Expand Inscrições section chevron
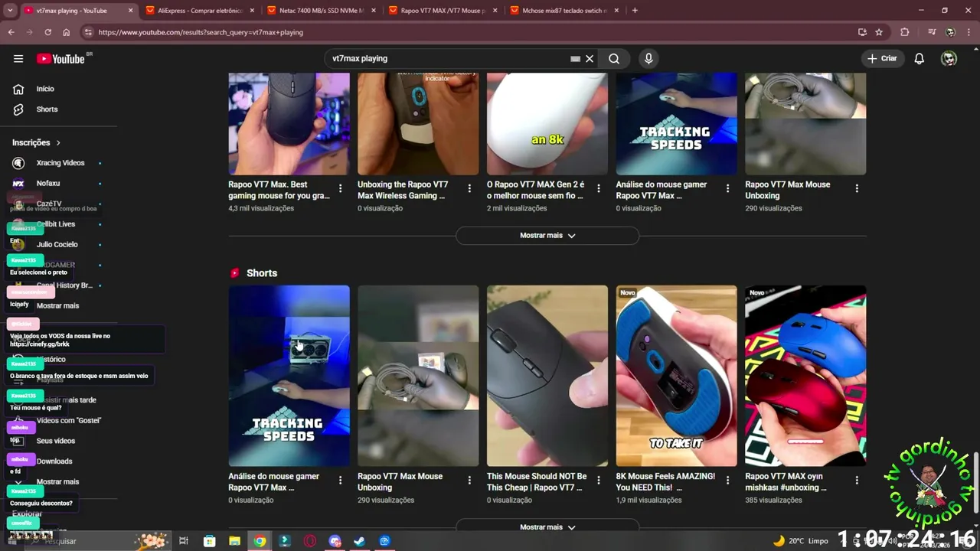The height and width of the screenshot is (551, 980). click(57, 142)
